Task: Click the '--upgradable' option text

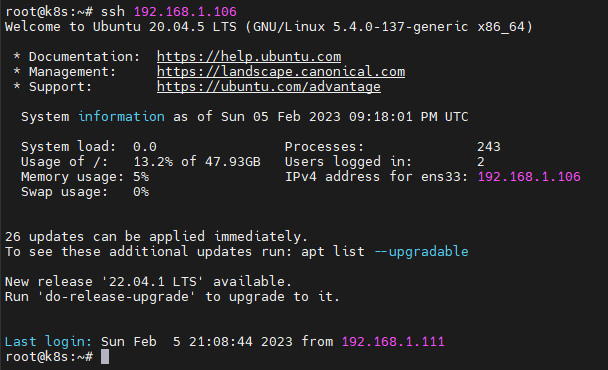Action: 421,252
